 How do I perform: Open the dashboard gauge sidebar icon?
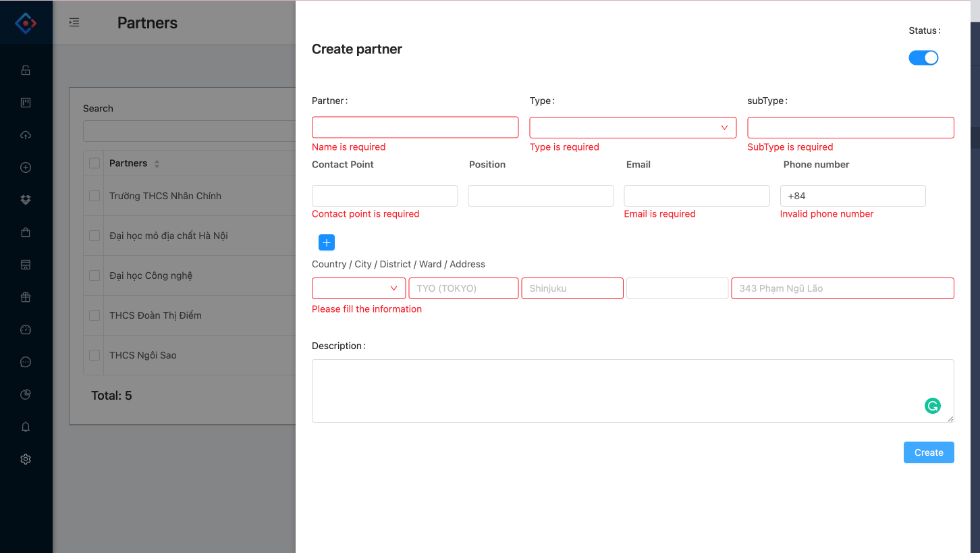pos(26,330)
